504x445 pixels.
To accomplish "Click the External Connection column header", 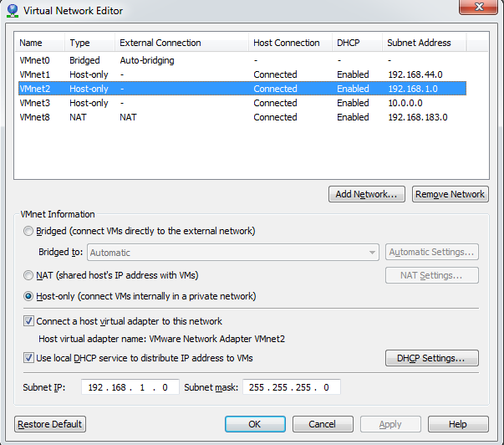I will (x=181, y=43).
